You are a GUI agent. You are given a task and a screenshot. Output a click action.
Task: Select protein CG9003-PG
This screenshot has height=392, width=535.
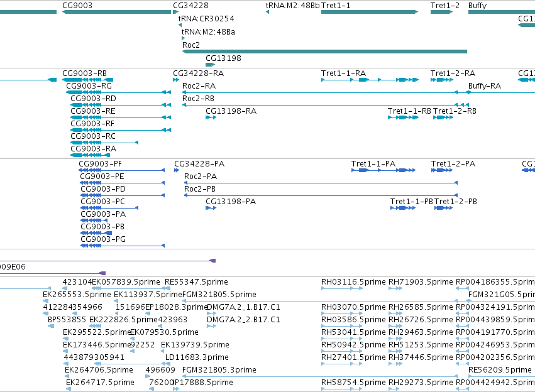point(103,240)
